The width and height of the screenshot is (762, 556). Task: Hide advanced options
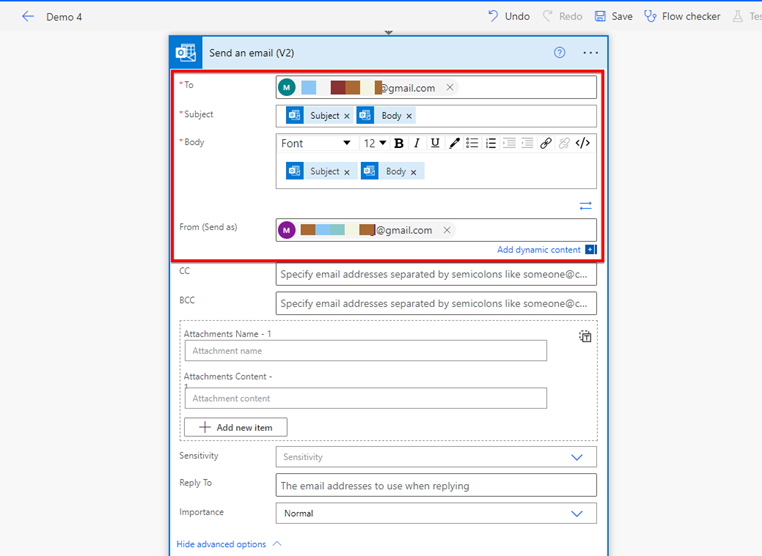click(228, 544)
